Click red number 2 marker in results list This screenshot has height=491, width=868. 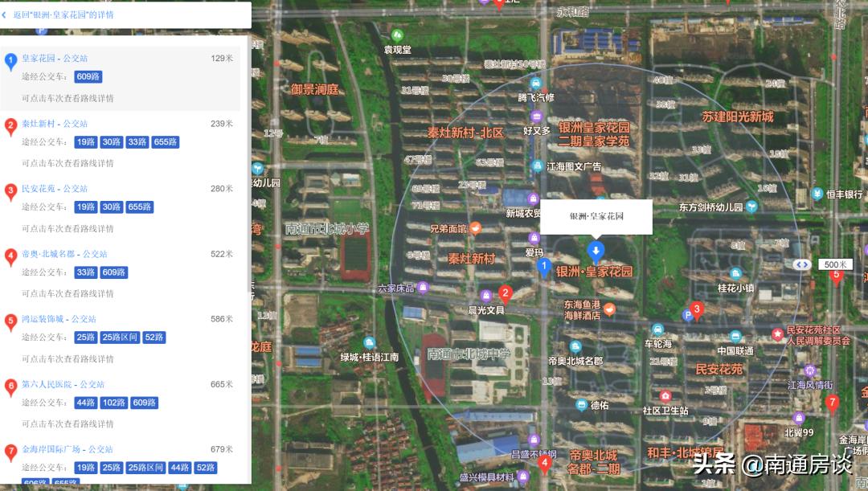pos(10,127)
